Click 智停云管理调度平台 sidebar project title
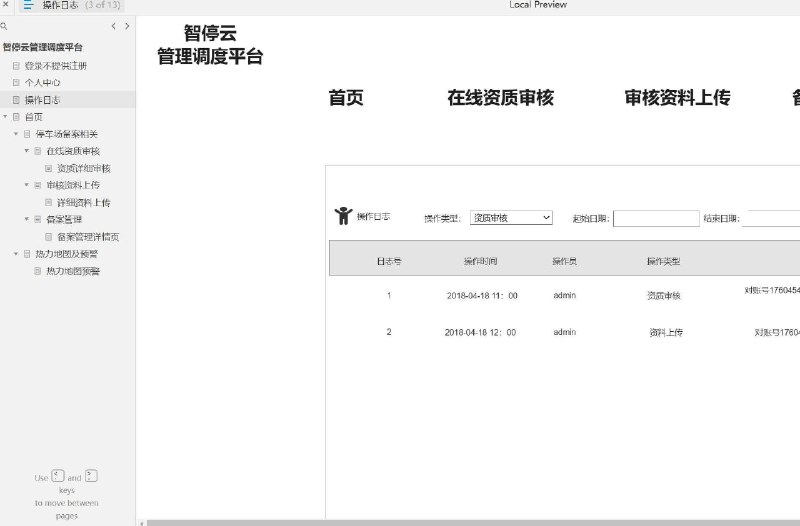Image resolution: width=800 pixels, height=526 pixels. (42, 47)
